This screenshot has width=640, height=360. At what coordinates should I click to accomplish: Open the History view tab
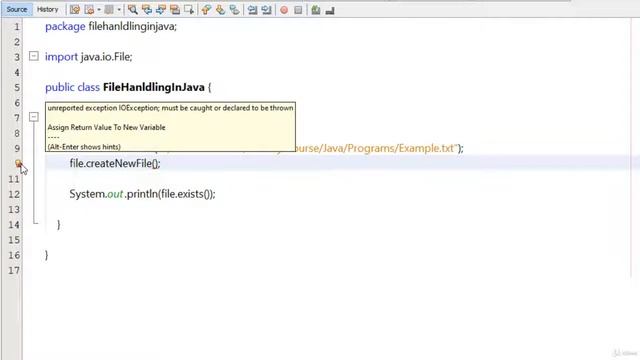coord(47,9)
